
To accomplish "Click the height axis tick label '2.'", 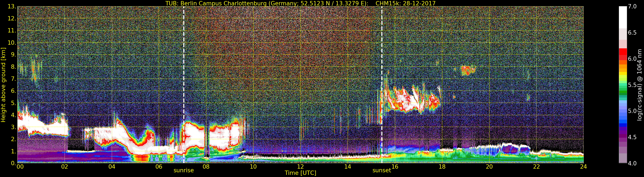I will tap(13, 139).
